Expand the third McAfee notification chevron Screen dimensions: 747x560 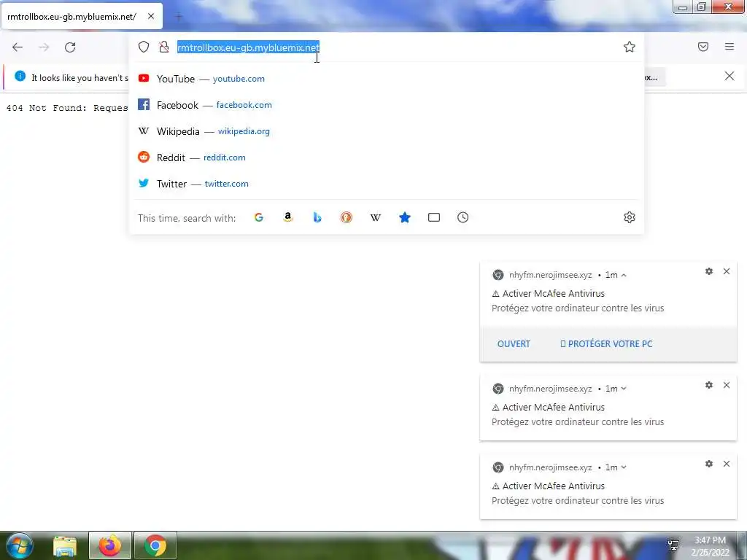click(624, 467)
